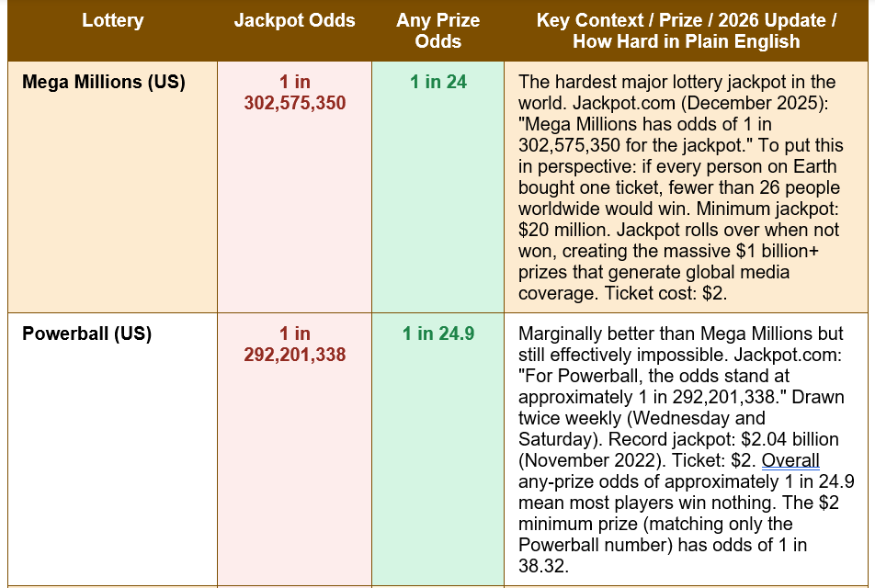Click the 1 in 302,575,350 jackpot odds

pyautogui.click(x=295, y=93)
